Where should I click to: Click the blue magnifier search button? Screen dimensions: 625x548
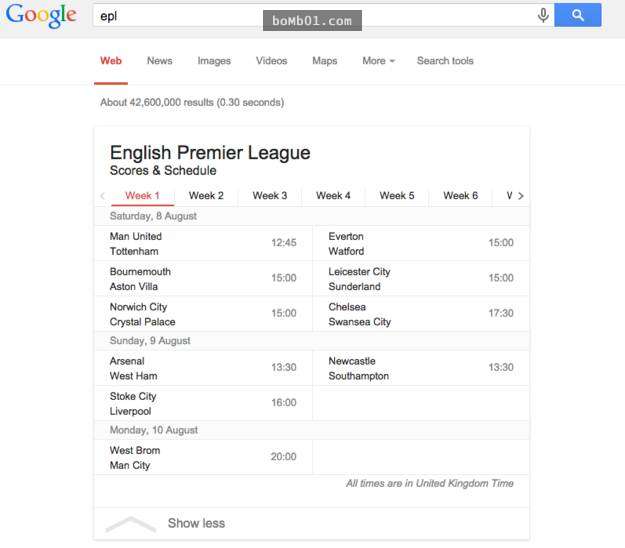click(x=578, y=15)
